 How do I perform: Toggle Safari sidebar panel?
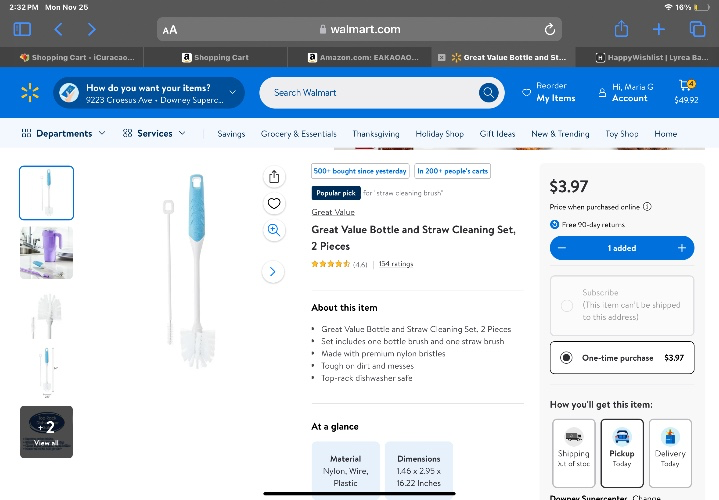pos(22,29)
